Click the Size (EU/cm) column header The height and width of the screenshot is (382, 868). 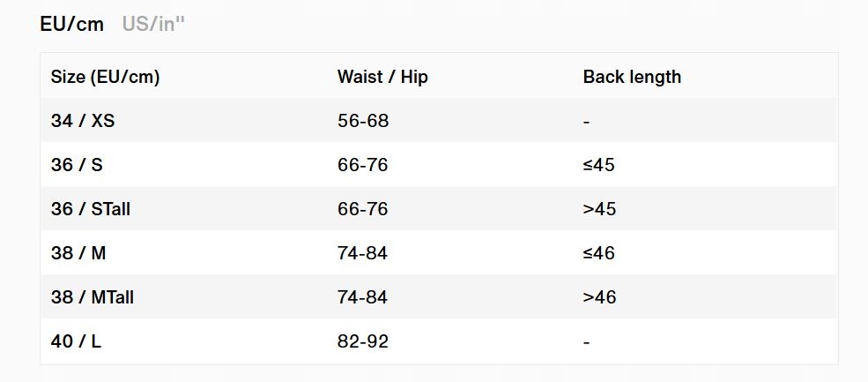tap(105, 77)
